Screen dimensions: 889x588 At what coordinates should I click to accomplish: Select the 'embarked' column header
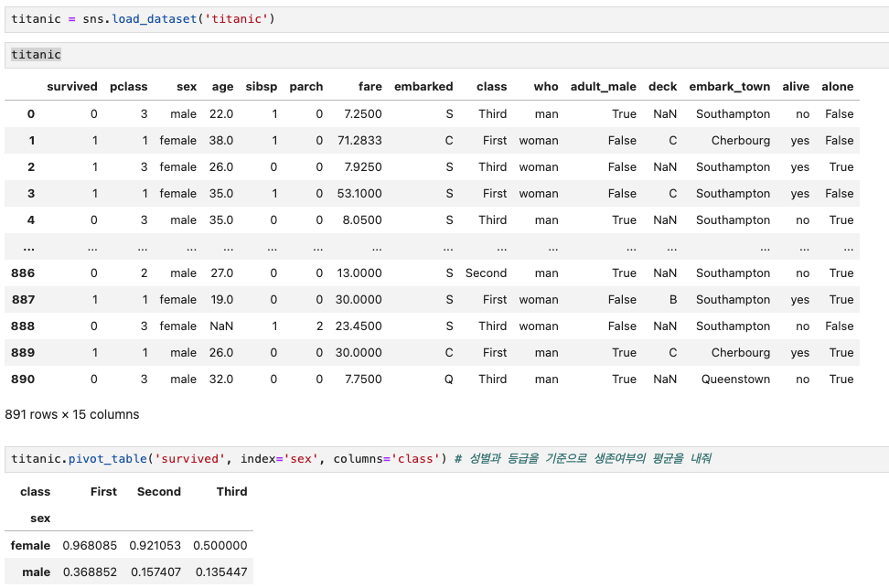[423, 87]
